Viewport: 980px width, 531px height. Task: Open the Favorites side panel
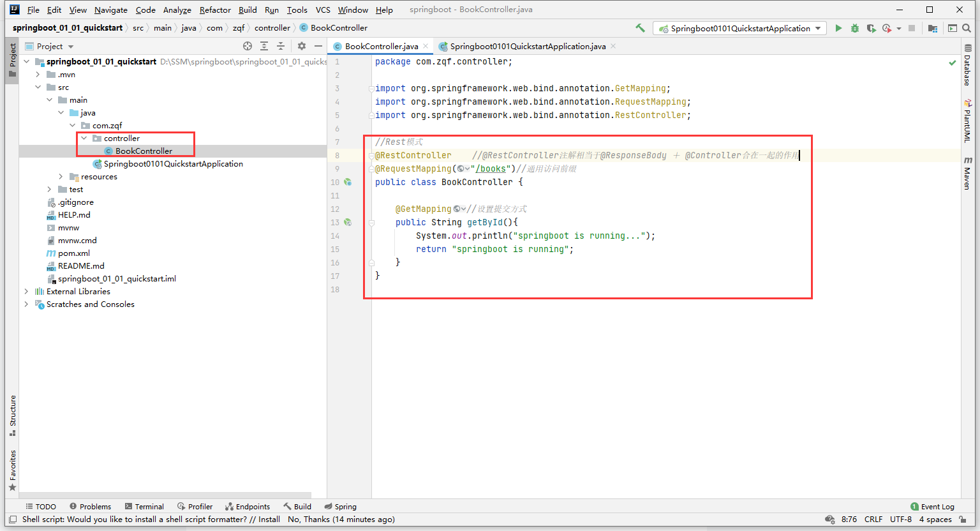click(12, 470)
